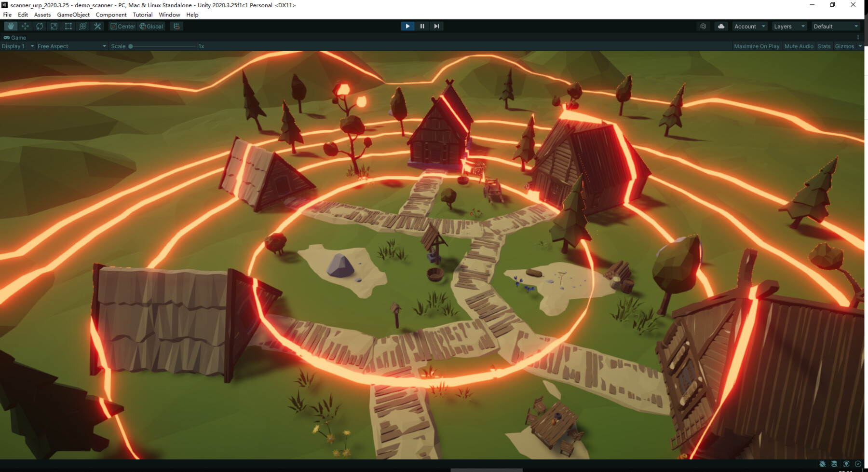Open the Display 1 dropdown

[x=17, y=46]
